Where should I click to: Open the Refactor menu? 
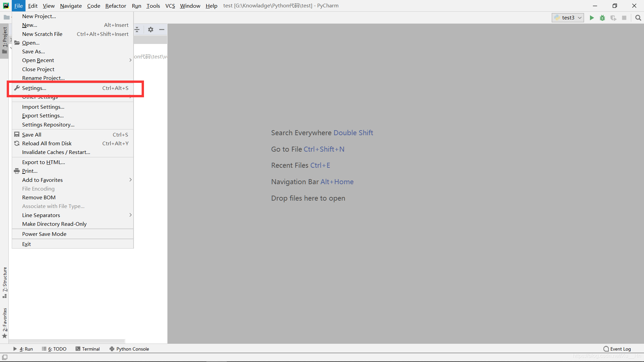[116, 6]
